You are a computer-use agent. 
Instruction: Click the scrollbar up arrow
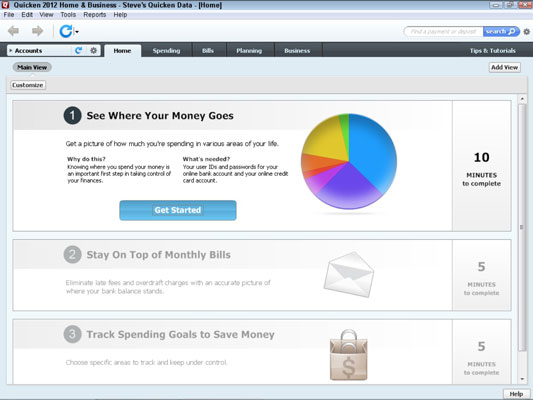click(x=522, y=99)
